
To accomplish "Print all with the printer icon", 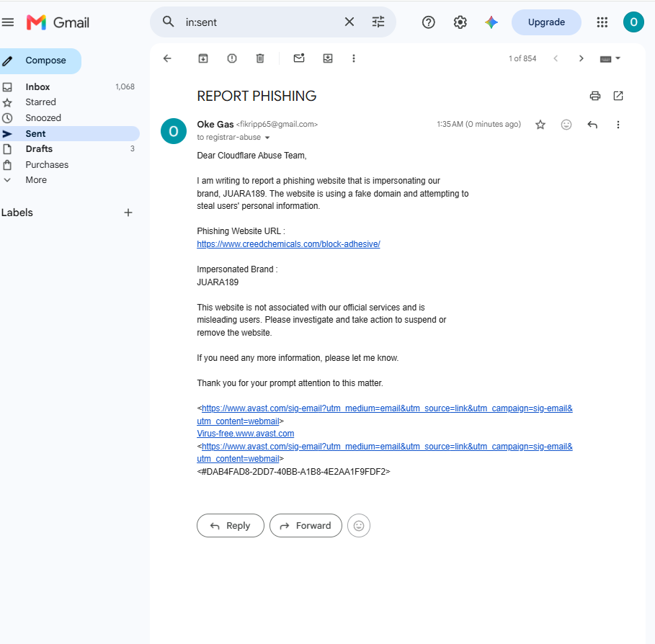I will click(x=595, y=96).
